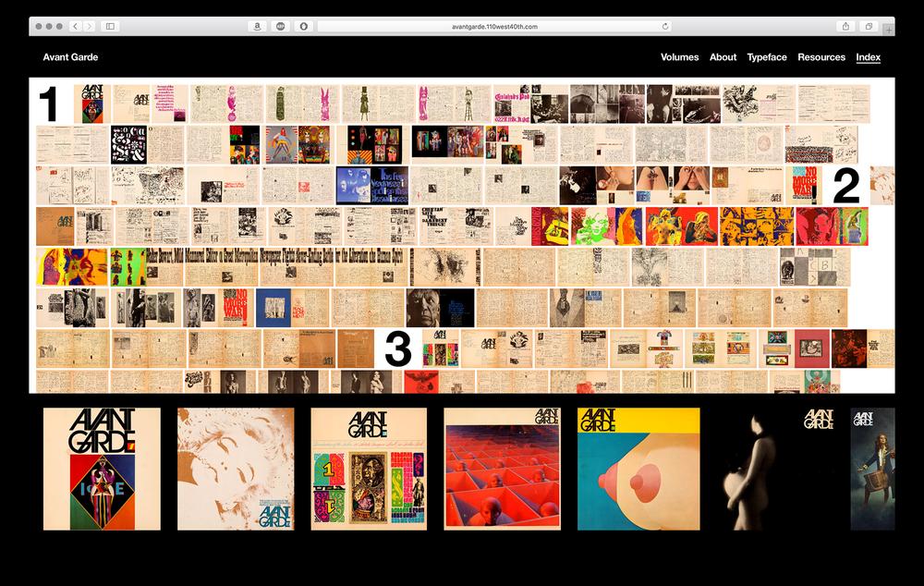924x586 pixels.
Task: Open the red maze of heads cover
Action: click(502, 469)
